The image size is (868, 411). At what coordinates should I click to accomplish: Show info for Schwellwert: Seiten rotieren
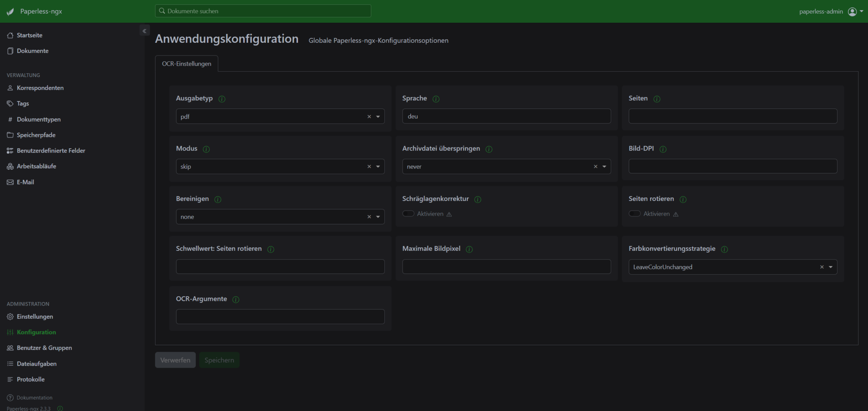click(x=271, y=249)
